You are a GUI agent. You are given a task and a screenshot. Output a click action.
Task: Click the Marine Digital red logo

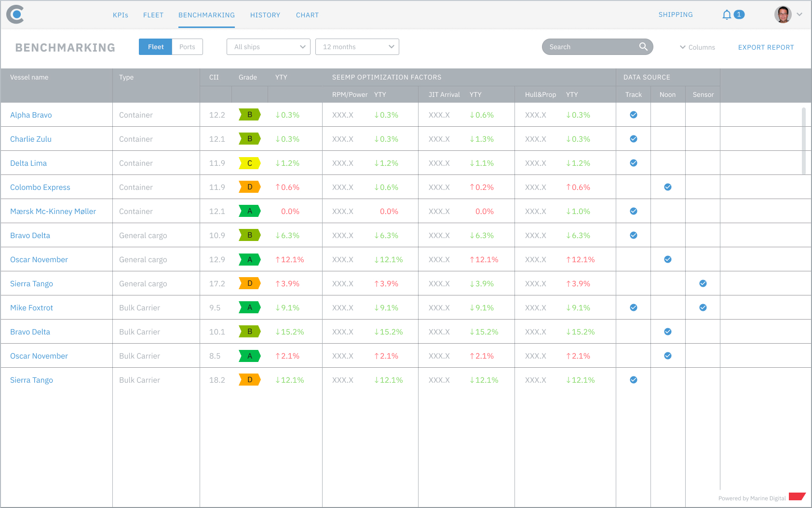coord(797,496)
